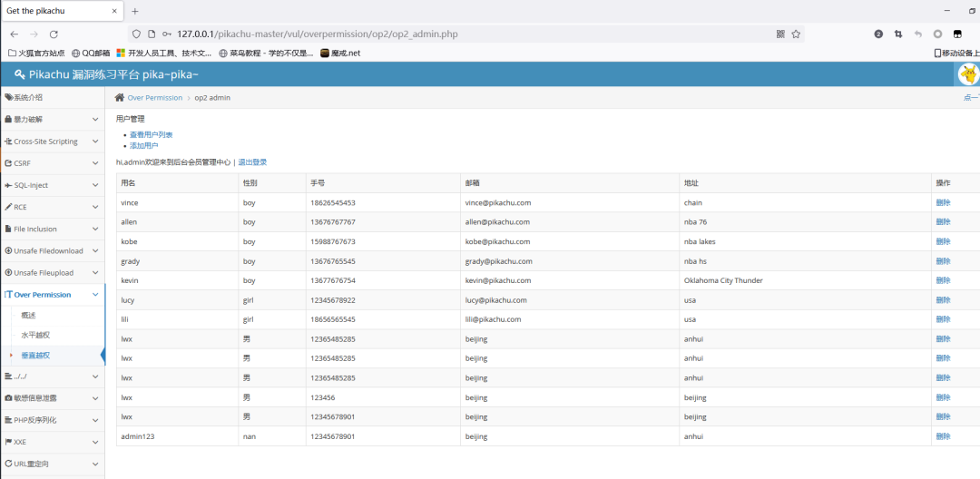Click phone number 18626545453

click(x=333, y=203)
